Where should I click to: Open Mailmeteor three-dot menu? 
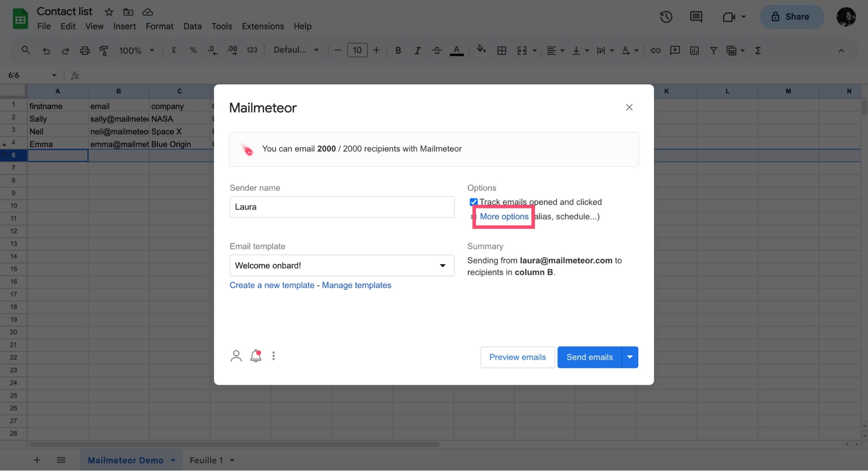[274, 356]
